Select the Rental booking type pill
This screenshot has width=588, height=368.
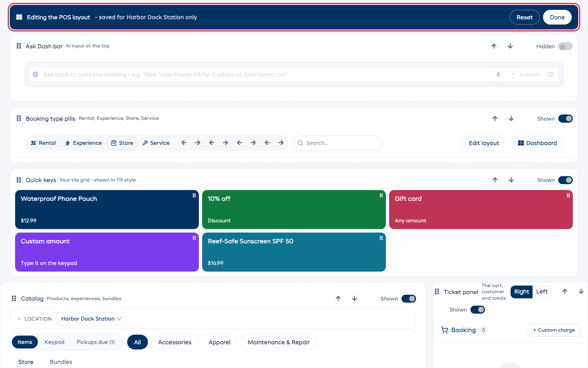click(x=43, y=143)
